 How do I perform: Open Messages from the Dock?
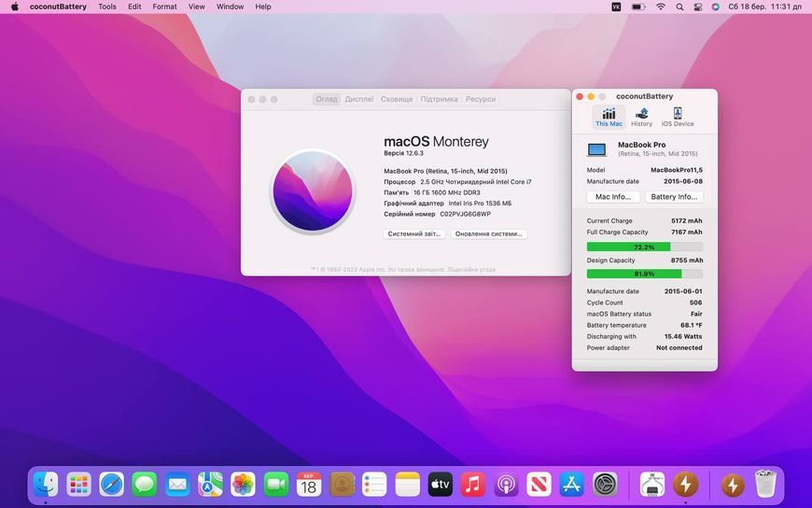(x=145, y=485)
